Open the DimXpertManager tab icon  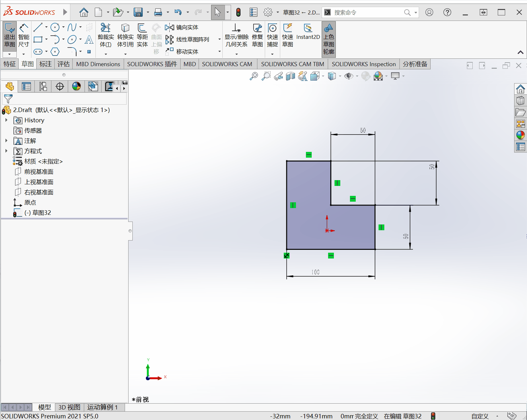point(60,86)
